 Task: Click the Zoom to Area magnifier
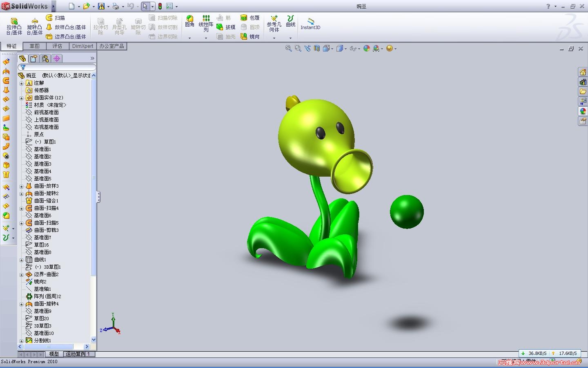point(298,48)
